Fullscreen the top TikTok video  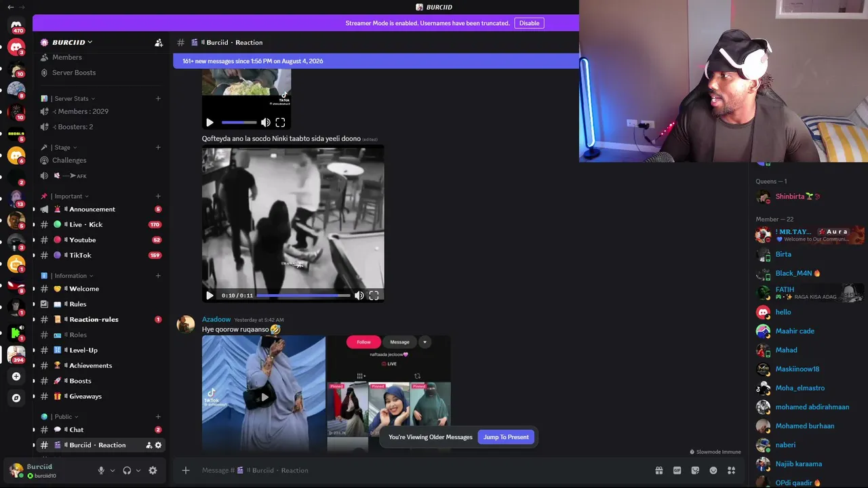[x=280, y=123]
